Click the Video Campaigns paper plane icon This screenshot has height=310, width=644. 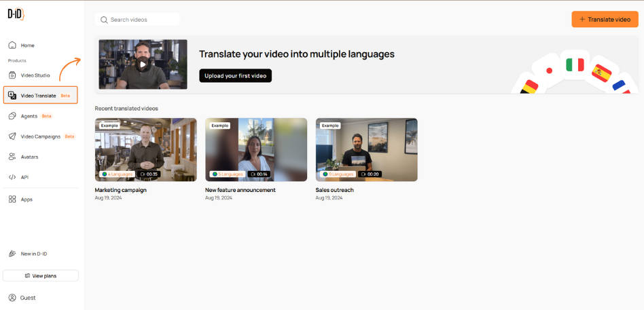point(13,136)
